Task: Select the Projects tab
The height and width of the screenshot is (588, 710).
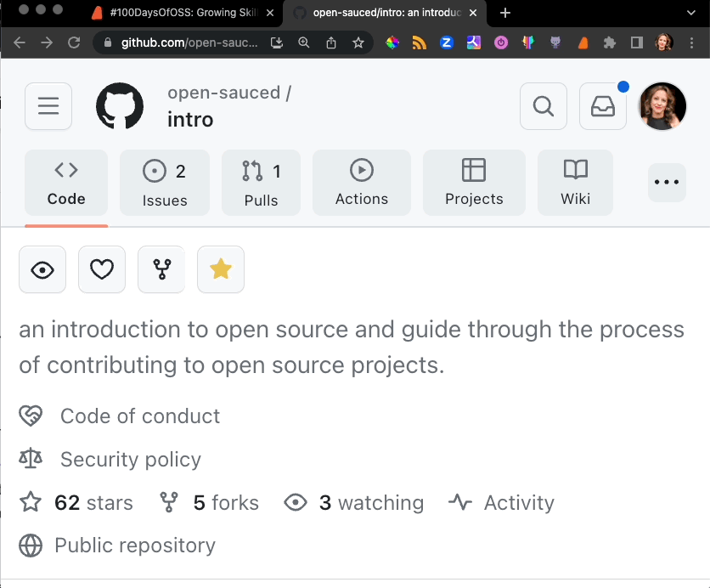Action: 474,183
